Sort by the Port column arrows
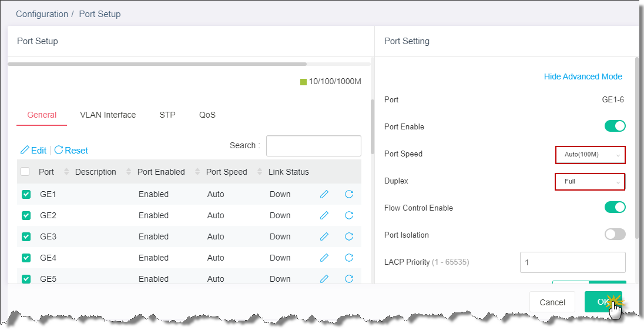Image resolution: width=644 pixels, height=330 pixels. coord(66,172)
